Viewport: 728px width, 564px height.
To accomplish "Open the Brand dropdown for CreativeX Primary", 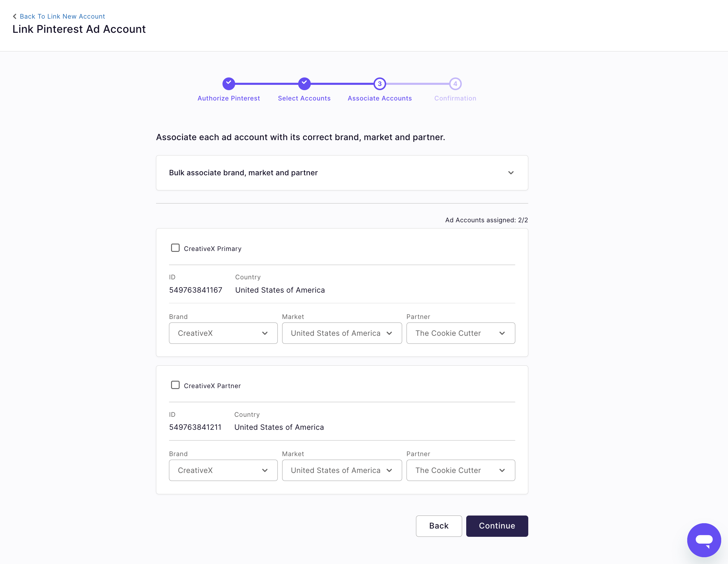I will click(x=223, y=333).
